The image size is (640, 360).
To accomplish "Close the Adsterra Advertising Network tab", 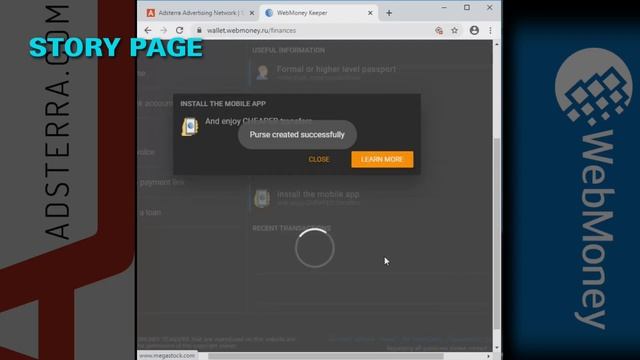I will [x=252, y=13].
